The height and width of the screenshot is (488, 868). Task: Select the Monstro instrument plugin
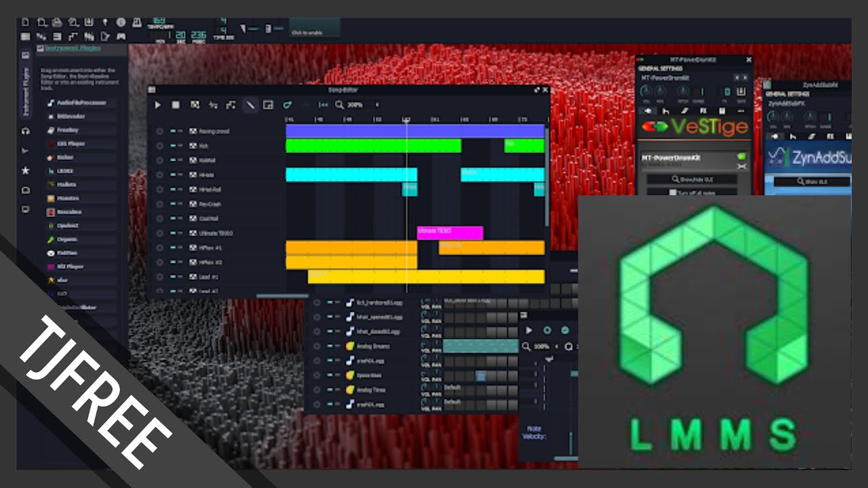point(81,198)
